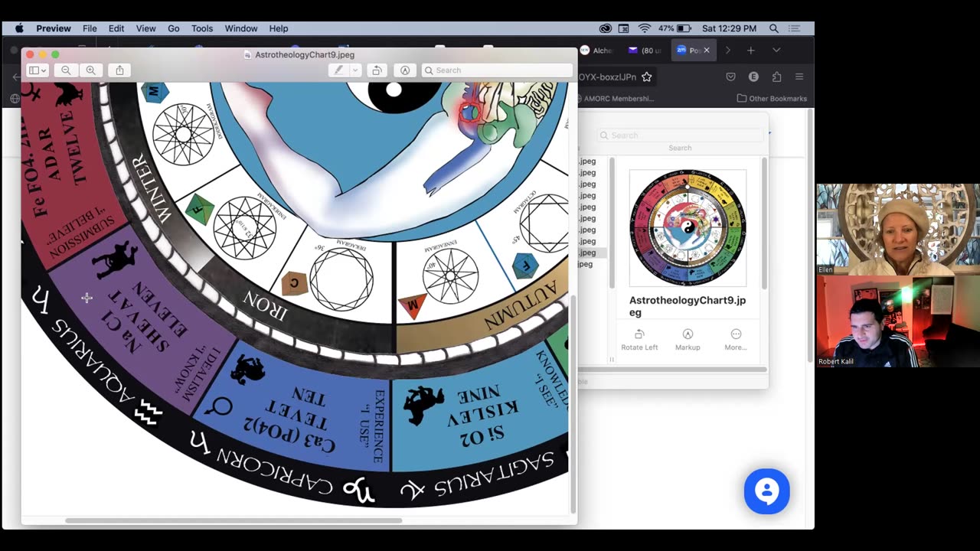Open Spotlight search in menu bar

pos(774,28)
